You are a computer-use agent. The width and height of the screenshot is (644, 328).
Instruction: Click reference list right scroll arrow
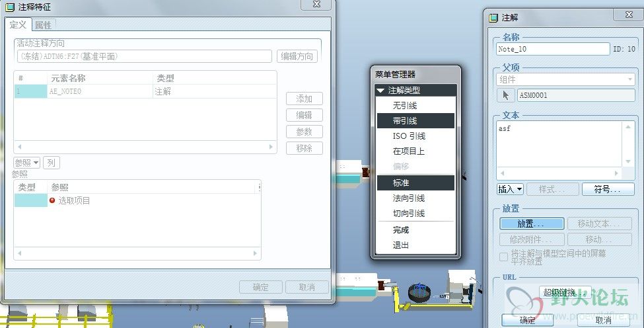pos(255,253)
